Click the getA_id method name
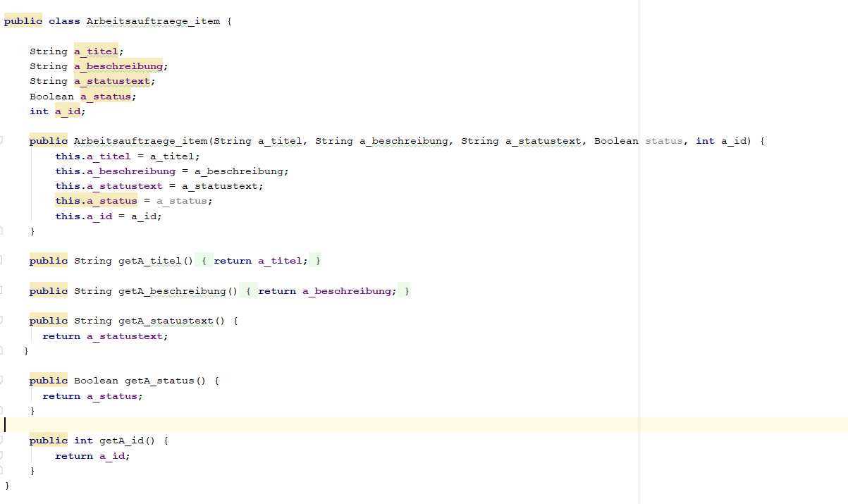 click(x=121, y=441)
